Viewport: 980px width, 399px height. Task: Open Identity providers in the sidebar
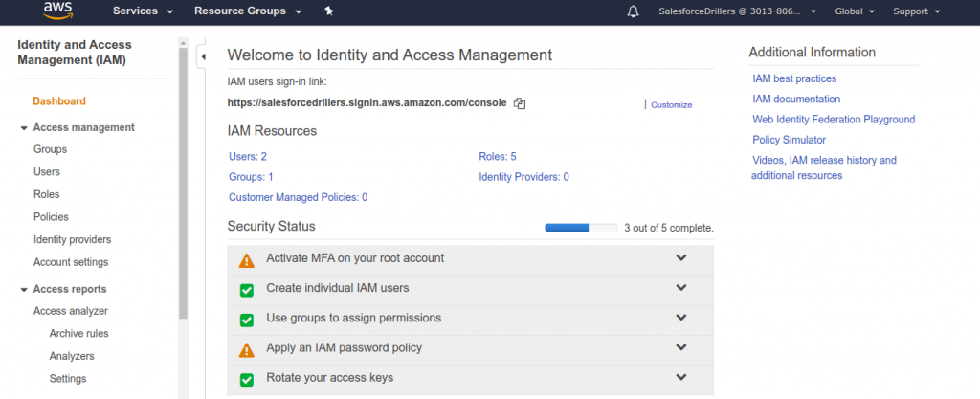click(73, 239)
